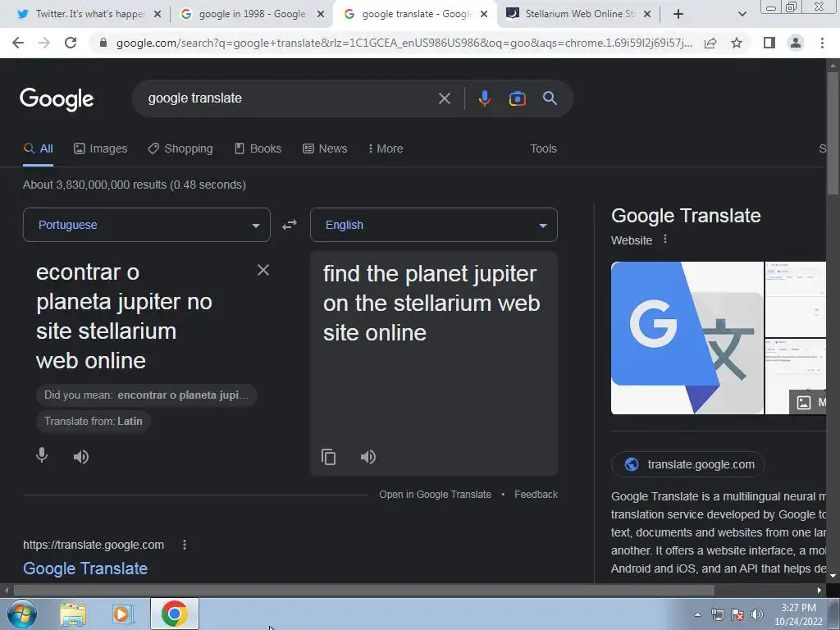
Task: Select the News search tab
Action: pyautogui.click(x=325, y=148)
